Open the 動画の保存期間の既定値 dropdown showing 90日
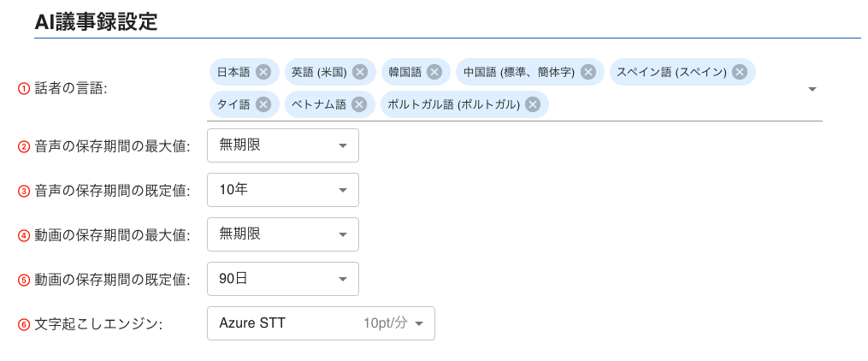 click(x=283, y=279)
